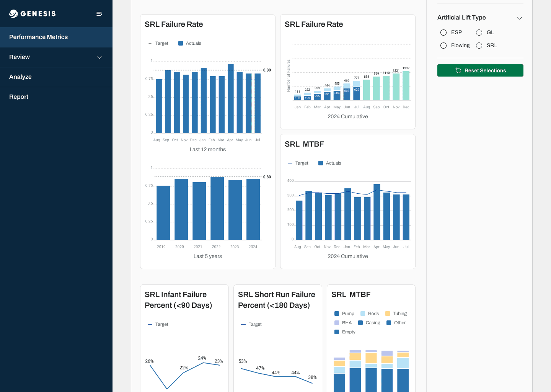Image resolution: width=551 pixels, height=392 pixels.
Task: Toggle the BHA legend swatch
Action: (337, 323)
